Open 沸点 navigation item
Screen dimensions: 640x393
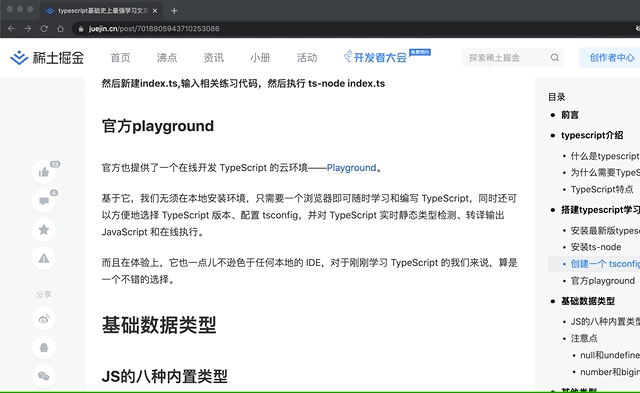(x=167, y=58)
